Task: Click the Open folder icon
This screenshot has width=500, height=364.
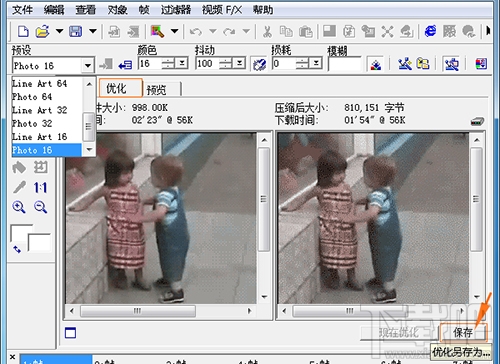Action: click(43, 32)
